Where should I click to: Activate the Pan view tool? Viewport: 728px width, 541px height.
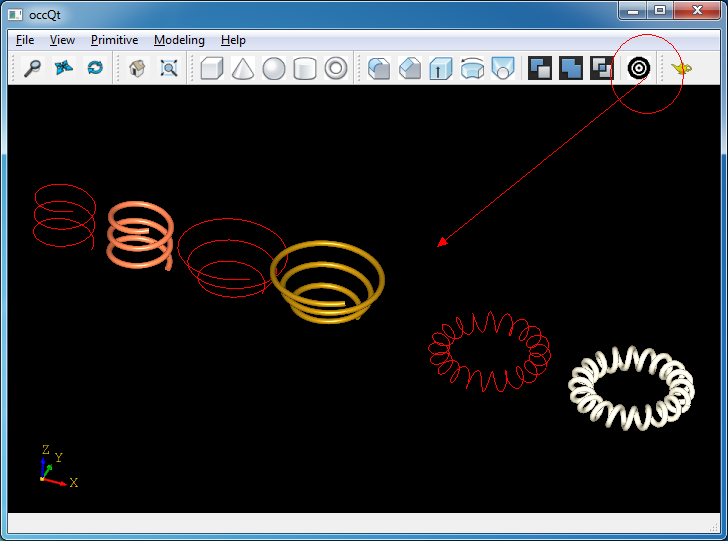click(64, 68)
